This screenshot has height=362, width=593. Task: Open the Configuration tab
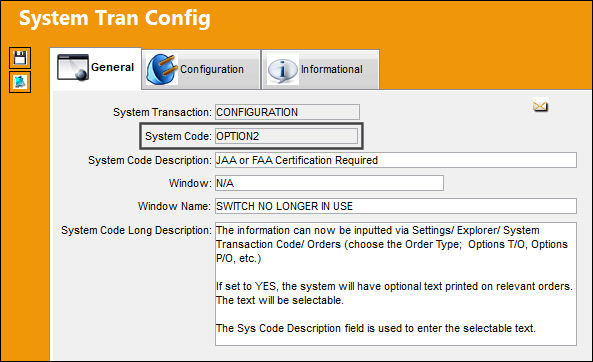click(201, 70)
